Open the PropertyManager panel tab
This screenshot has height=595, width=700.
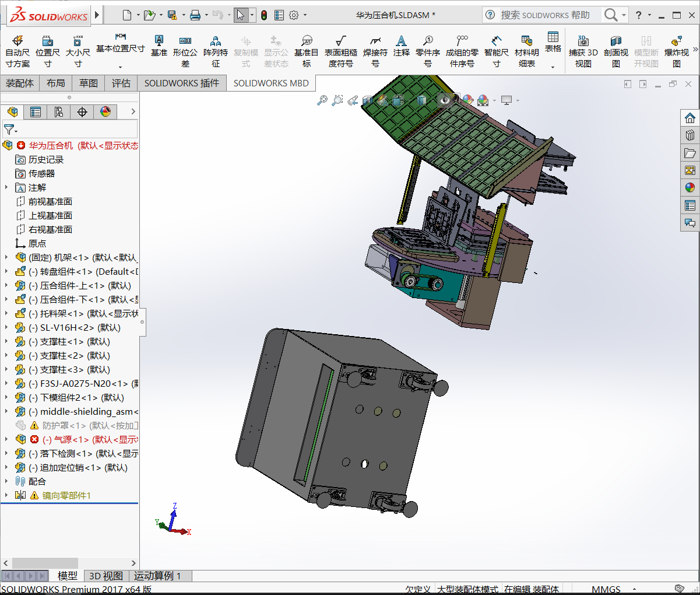pyautogui.click(x=36, y=112)
